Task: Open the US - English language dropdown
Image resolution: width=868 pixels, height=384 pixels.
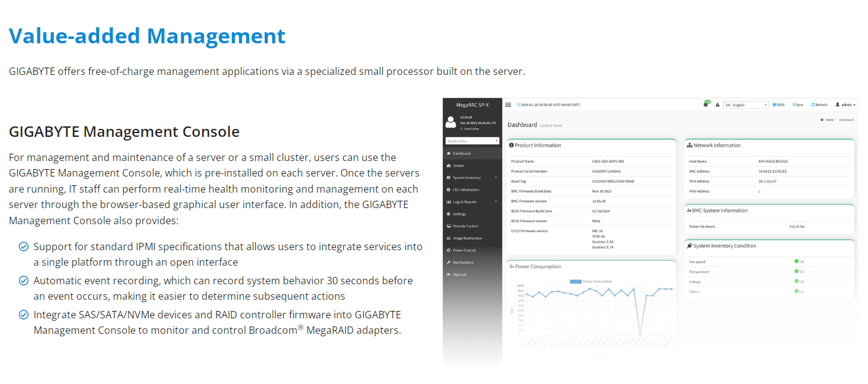Action: tap(746, 105)
